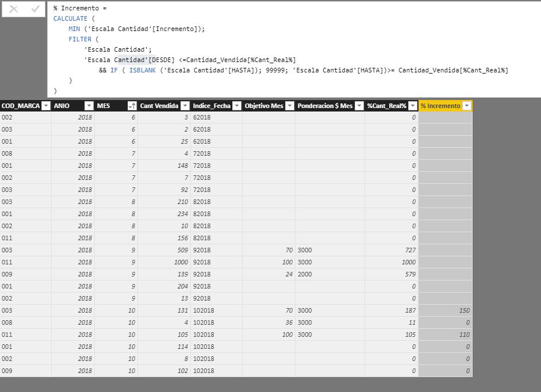Open Indice_Fecha column filter dropdown
The width and height of the screenshot is (541, 392).
pyautogui.click(x=237, y=106)
